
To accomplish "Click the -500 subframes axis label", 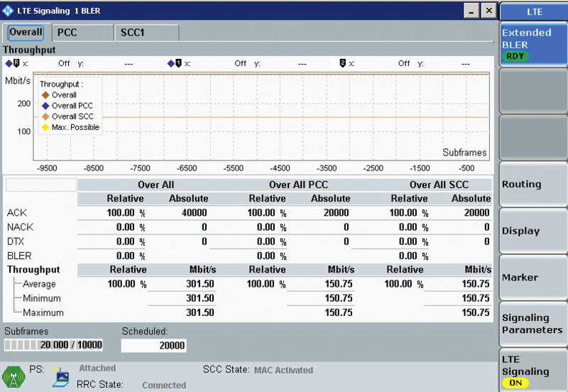I will coord(466,168).
